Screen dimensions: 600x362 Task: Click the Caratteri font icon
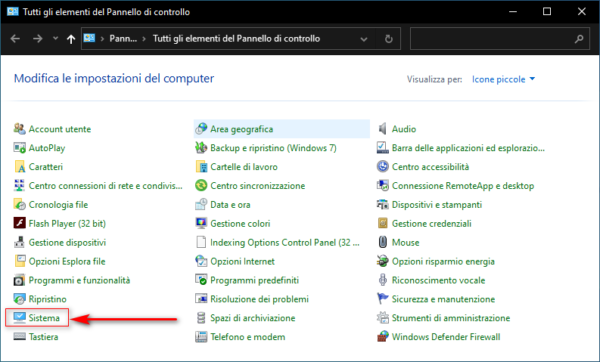(x=19, y=166)
